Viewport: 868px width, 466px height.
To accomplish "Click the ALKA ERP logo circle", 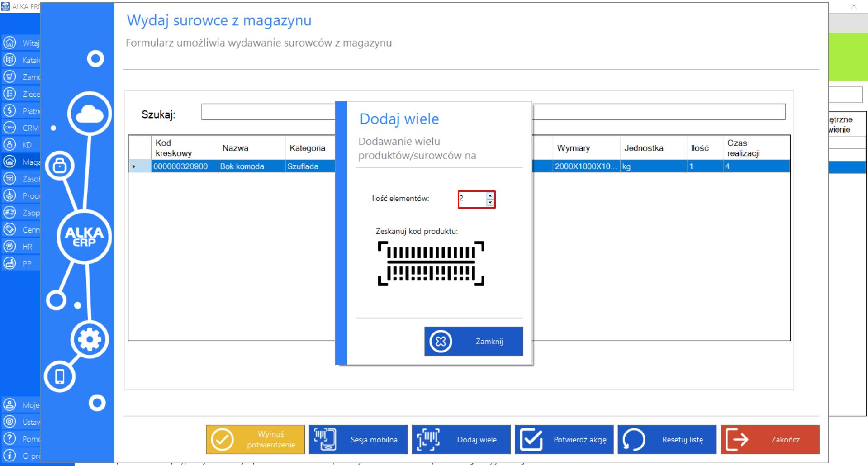I will pos(84,237).
